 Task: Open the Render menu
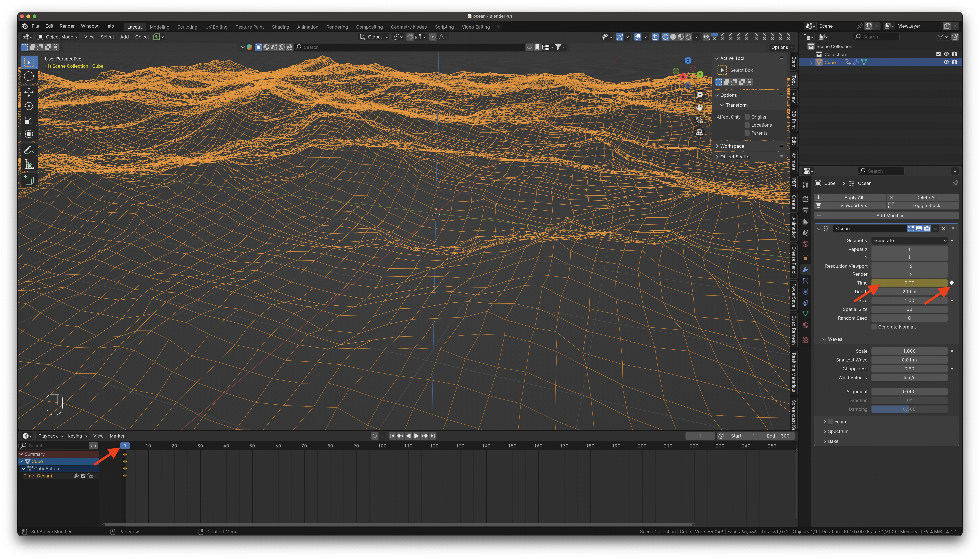coord(67,26)
